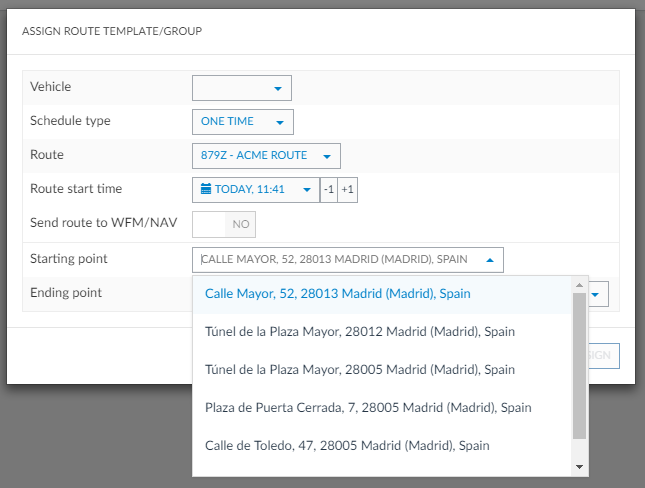645x488 pixels.
Task: Click the calendar icon in Route start time
Action: click(x=206, y=189)
